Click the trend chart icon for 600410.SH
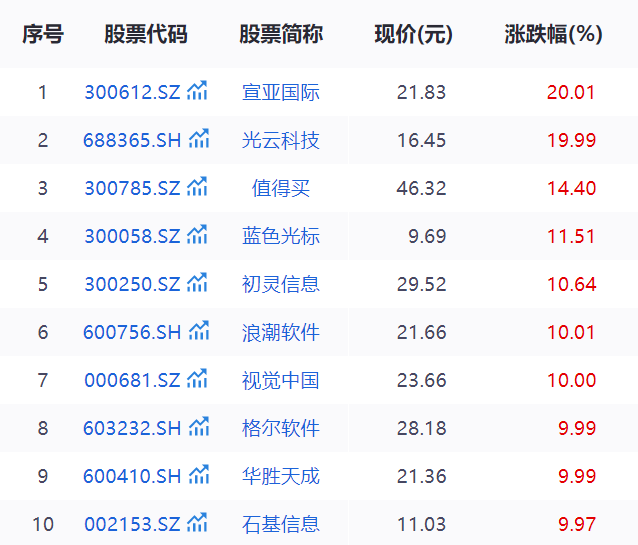The height and width of the screenshot is (545, 638). (x=199, y=475)
